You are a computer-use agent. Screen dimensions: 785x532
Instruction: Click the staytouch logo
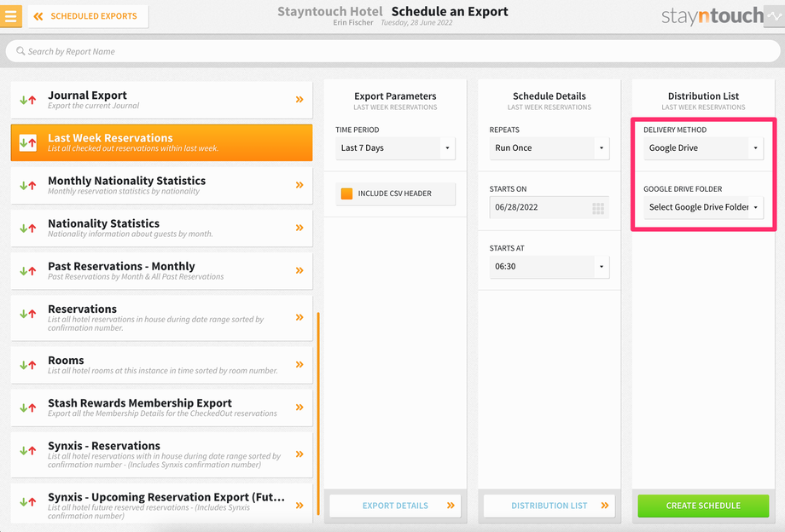point(712,16)
